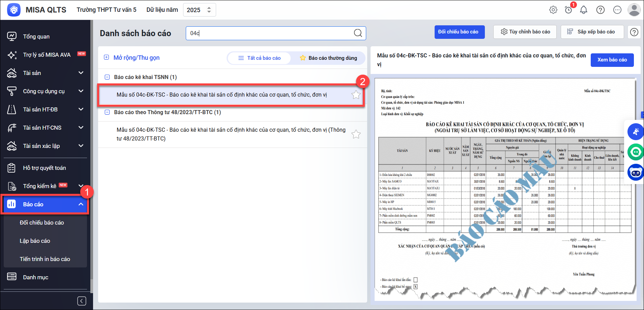Click the report search input field
This screenshot has height=310, width=644.
pos(270,33)
